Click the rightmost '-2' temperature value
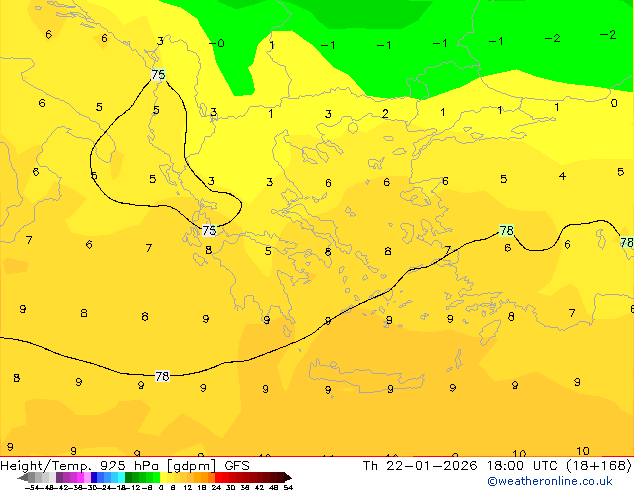634x490 pixels. coord(608,35)
